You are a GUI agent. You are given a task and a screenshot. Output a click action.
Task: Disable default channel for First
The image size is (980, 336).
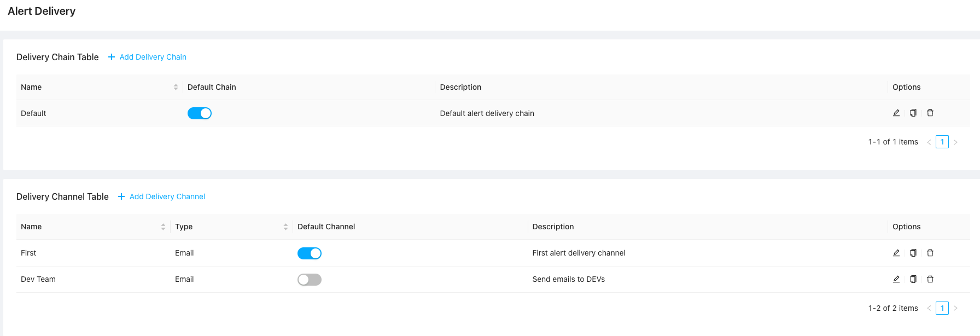pyautogui.click(x=310, y=253)
